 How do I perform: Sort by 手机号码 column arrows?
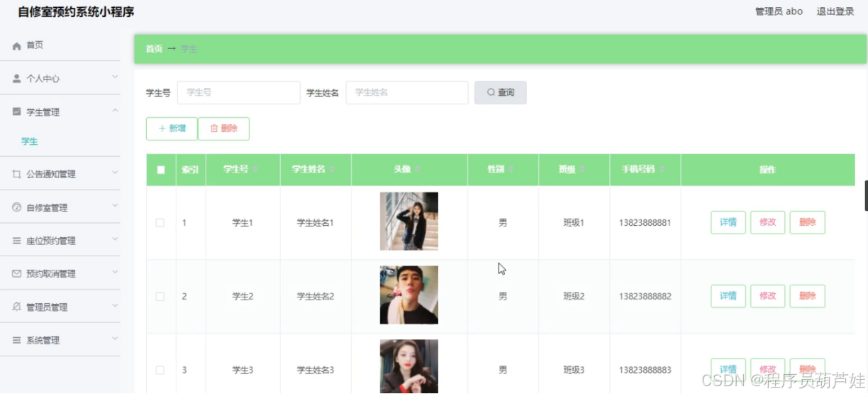click(662, 170)
